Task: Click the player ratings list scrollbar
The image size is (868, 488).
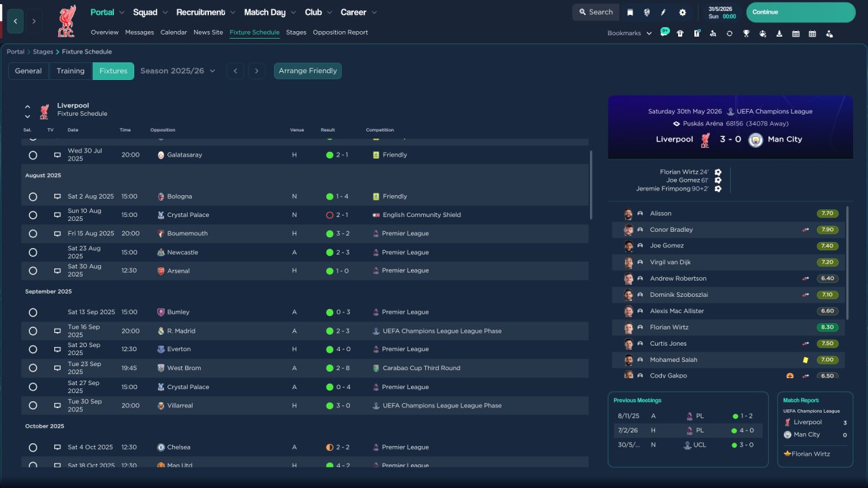Action: click(x=848, y=263)
